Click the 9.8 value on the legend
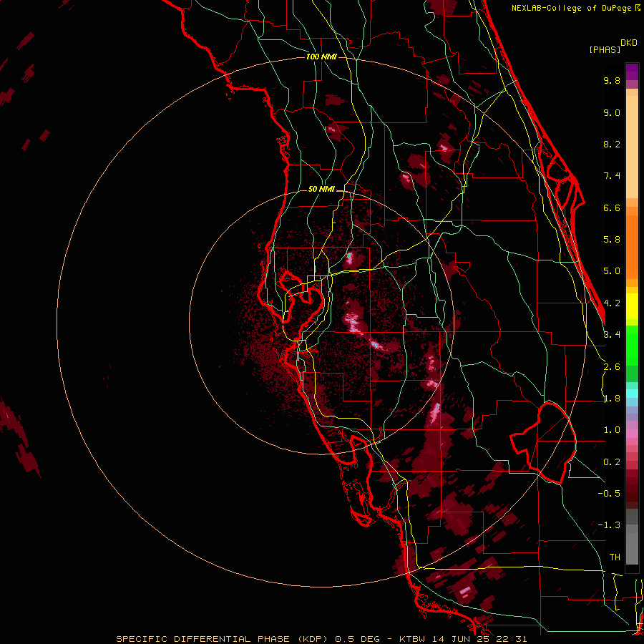 point(612,80)
